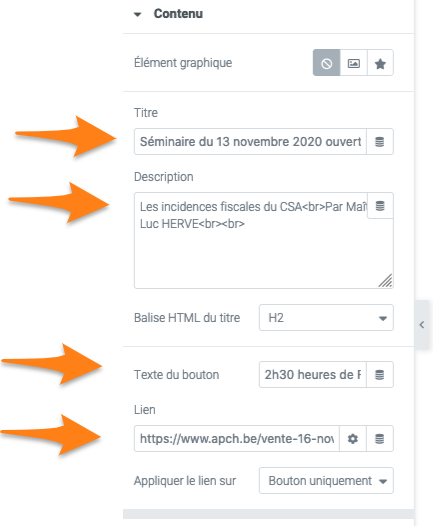The width and height of the screenshot is (433, 526).
Task: Open dynamic tags for the Titre field
Action: click(380, 142)
